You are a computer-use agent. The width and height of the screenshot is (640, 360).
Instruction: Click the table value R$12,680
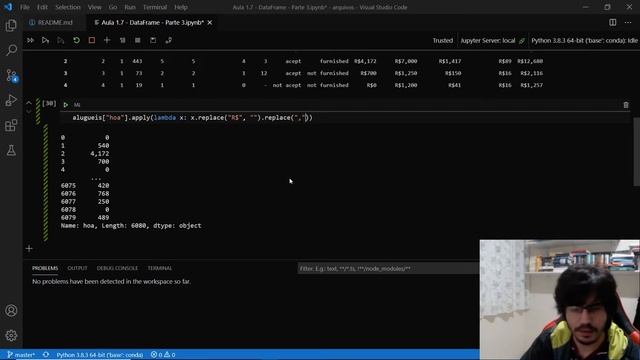coord(530,61)
